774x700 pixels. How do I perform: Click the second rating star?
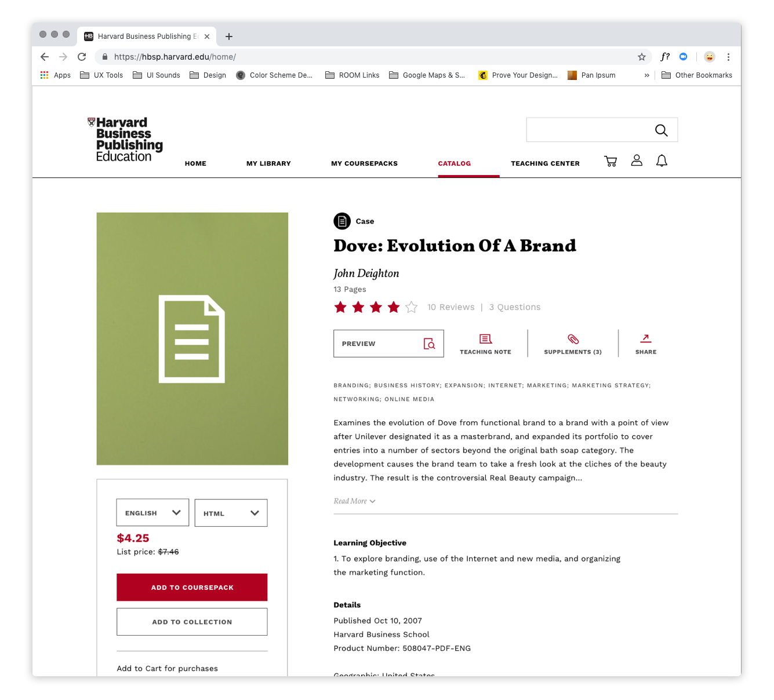(x=358, y=307)
